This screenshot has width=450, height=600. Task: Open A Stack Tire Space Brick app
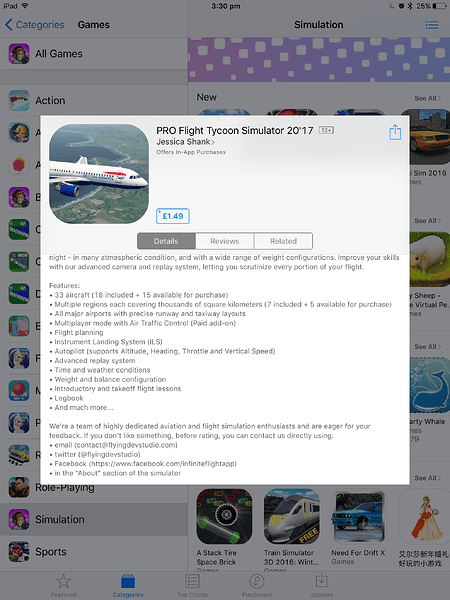click(224, 516)
